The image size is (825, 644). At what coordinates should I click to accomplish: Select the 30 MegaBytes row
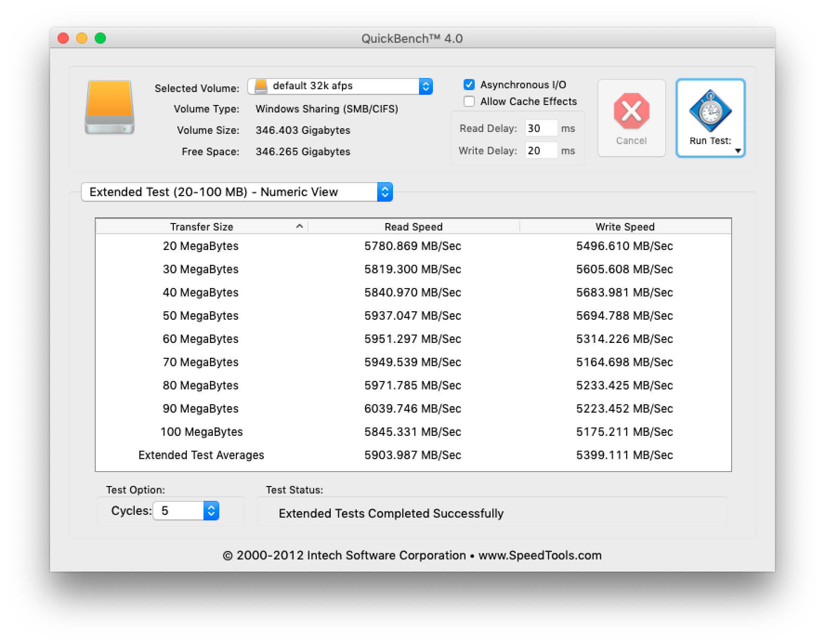[413, 269]
